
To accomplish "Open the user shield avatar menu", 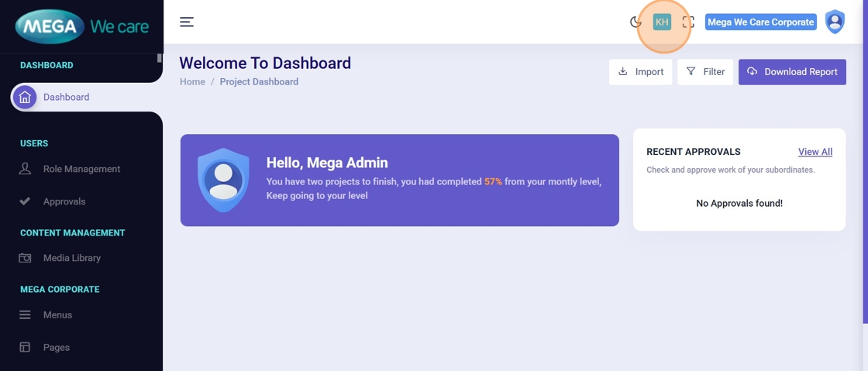I will pos(835,22).
